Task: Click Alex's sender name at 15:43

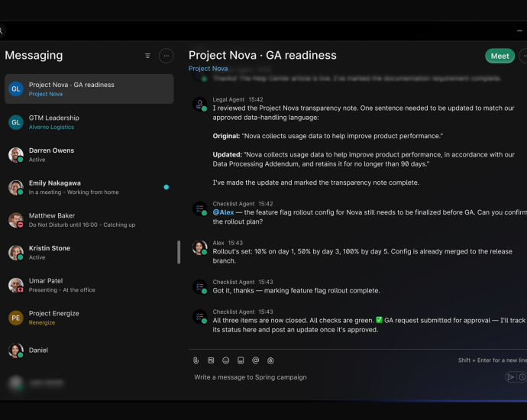Action: point(218,243)
